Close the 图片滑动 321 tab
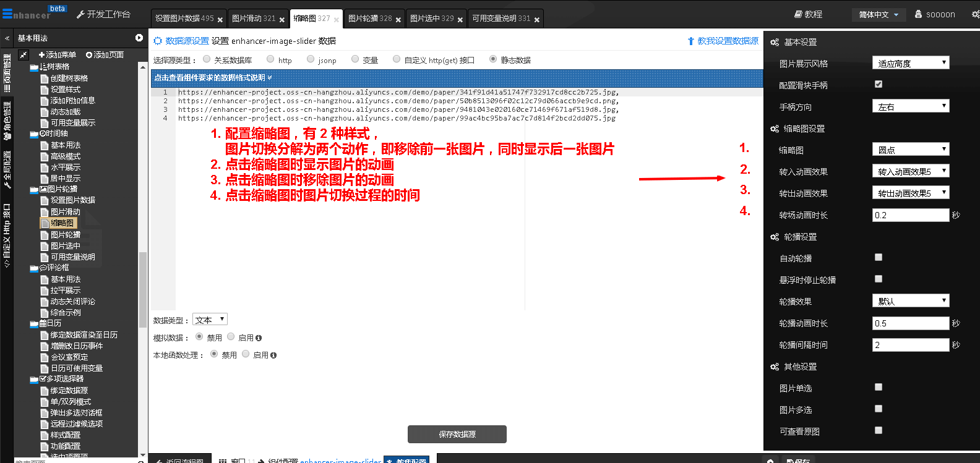 coord(282,20)
